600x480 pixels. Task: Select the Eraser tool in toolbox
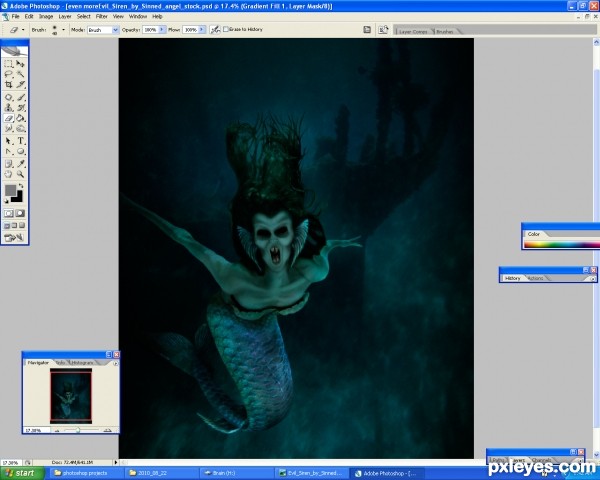coord(8,118)
